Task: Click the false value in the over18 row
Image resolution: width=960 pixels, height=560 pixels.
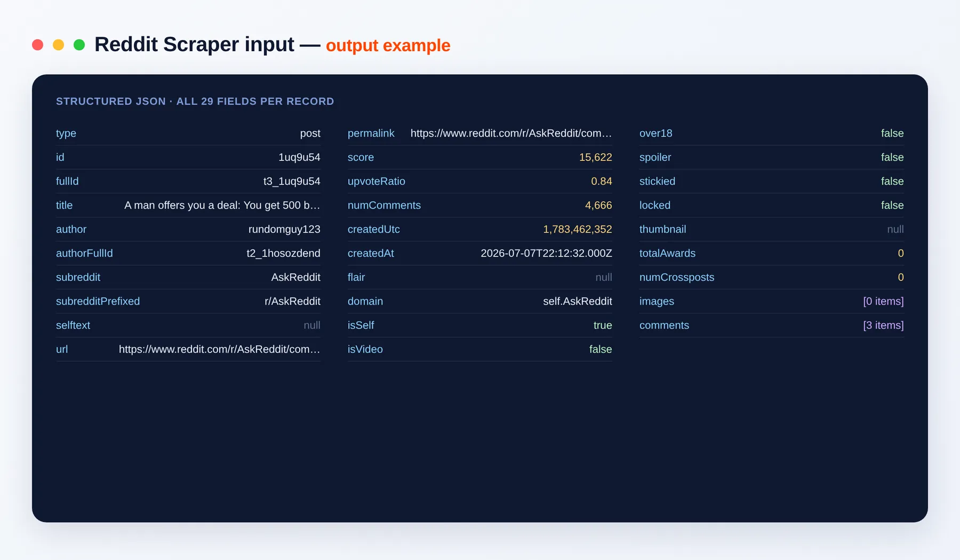Action: [x=892, y=133]
